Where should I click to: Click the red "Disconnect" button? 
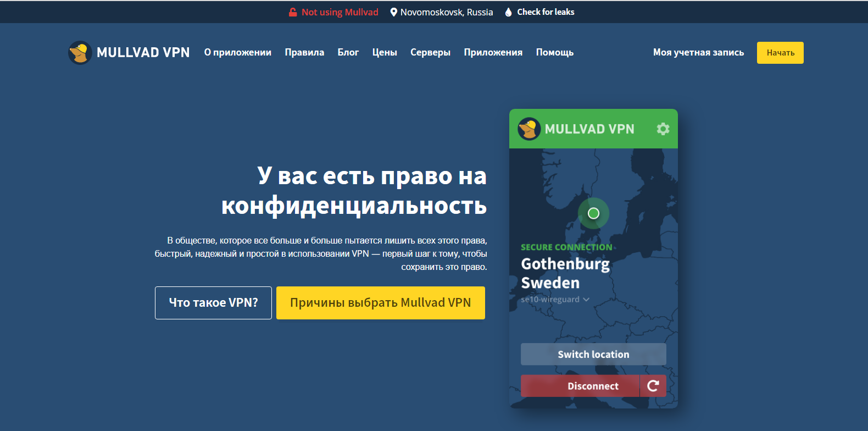pos(580,386)
